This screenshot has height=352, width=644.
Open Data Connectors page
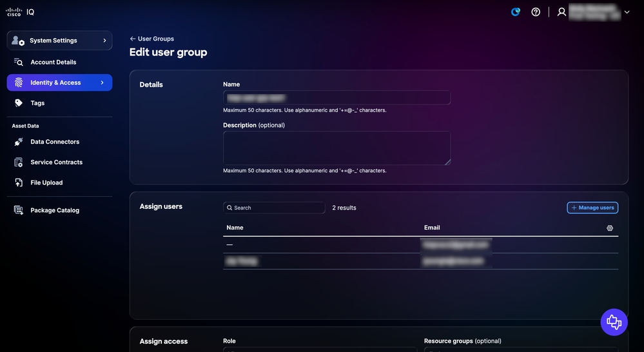click(55, 142)
